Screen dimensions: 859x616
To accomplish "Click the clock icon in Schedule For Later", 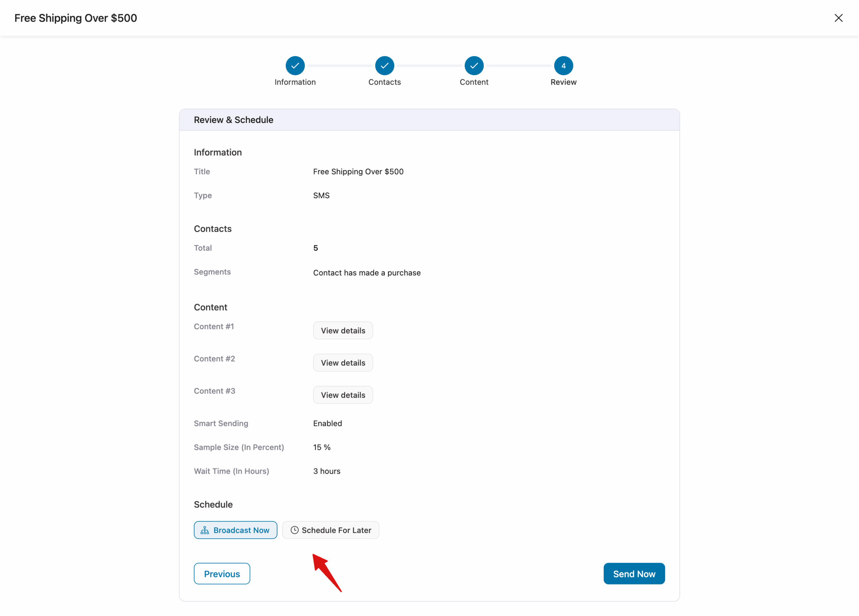I will tap(294, 530).
